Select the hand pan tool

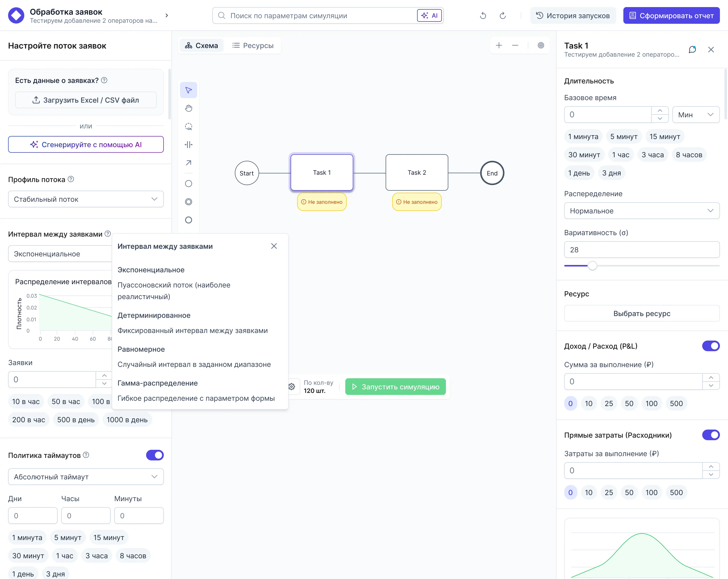(188, 108)
